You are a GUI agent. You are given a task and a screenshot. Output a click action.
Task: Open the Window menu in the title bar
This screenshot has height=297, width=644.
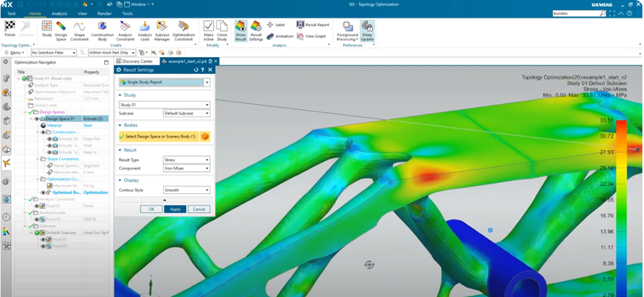pos(140,4)
